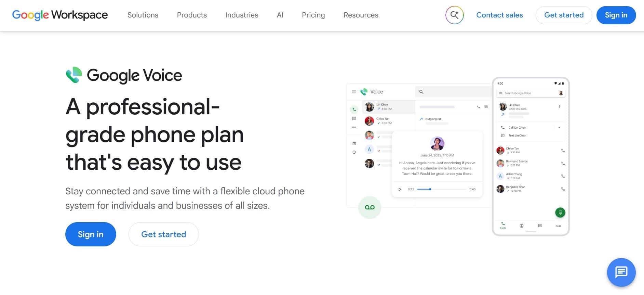Click 'Outgoing call' text in conversation
The height and width of the screenshot is (295, 644).
433,119
